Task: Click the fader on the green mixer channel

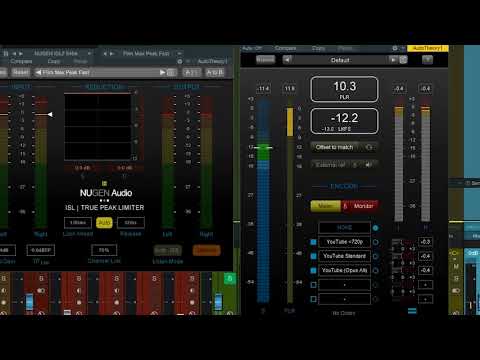Action: [218, 301]
